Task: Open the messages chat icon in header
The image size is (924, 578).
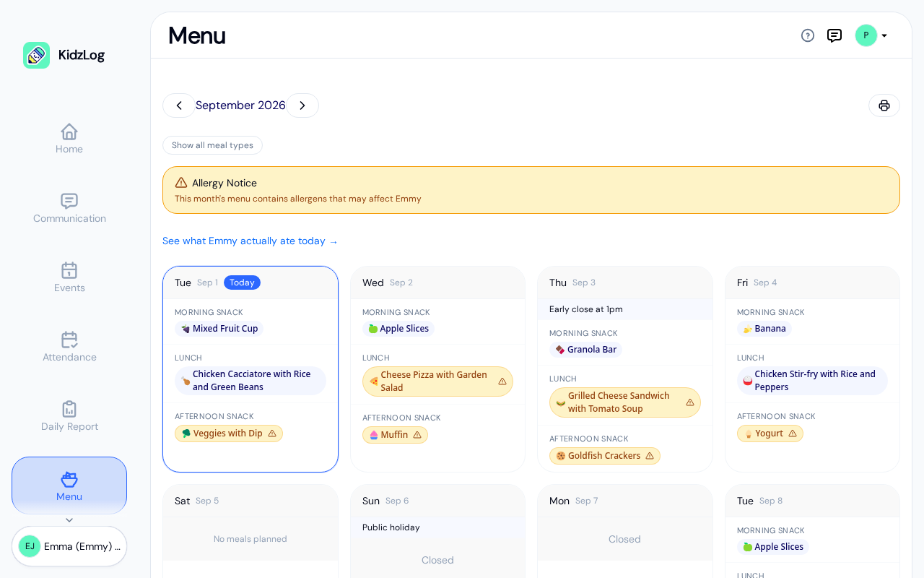Action: tap(834, 35)
